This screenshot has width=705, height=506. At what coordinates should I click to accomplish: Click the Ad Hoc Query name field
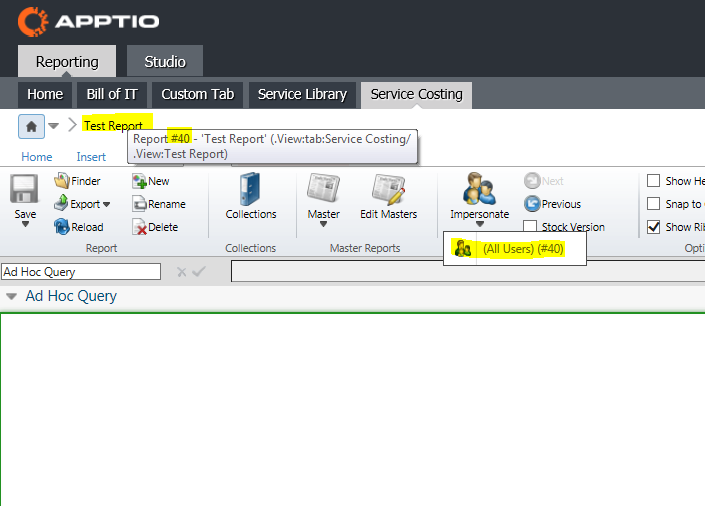click(x=81, y=272)
